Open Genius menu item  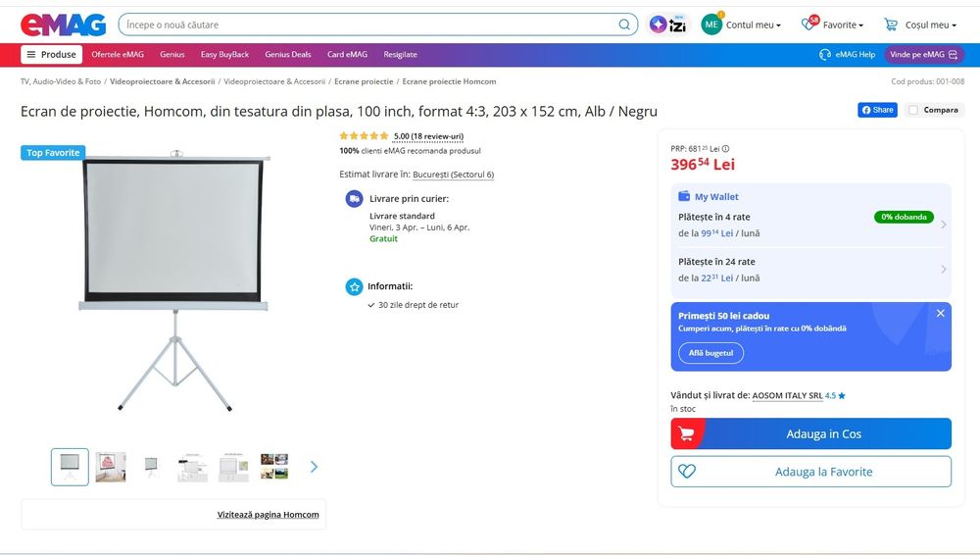[x=171, y=55]
